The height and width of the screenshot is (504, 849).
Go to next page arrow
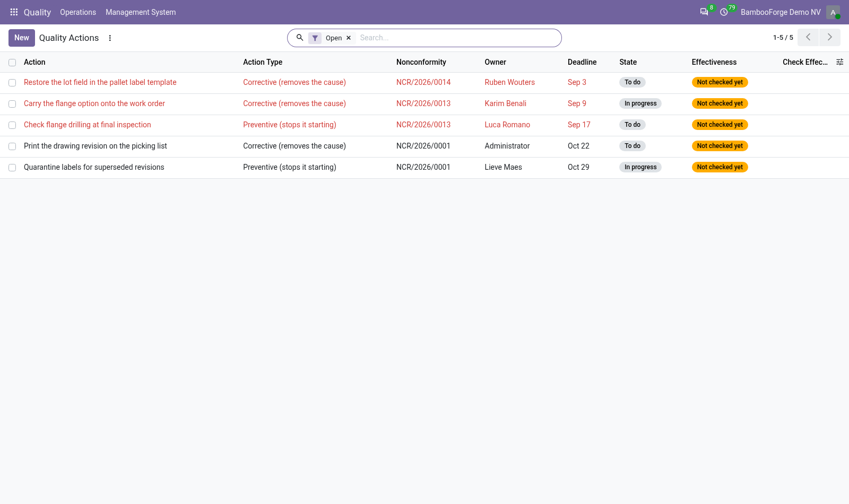tap(830, 37)
